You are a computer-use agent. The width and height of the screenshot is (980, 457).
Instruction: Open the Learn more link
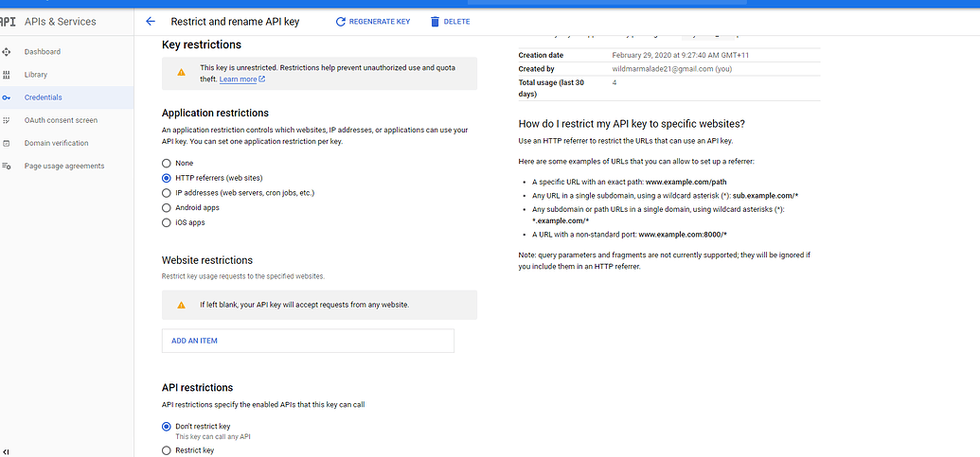pyautogui.click(x=241, y=79)
